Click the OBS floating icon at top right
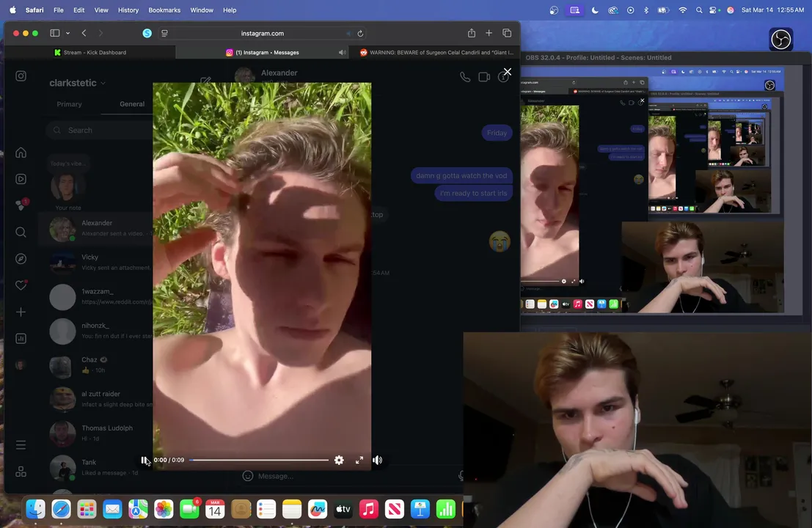This screenshot has height=528, width=812. 781,40
